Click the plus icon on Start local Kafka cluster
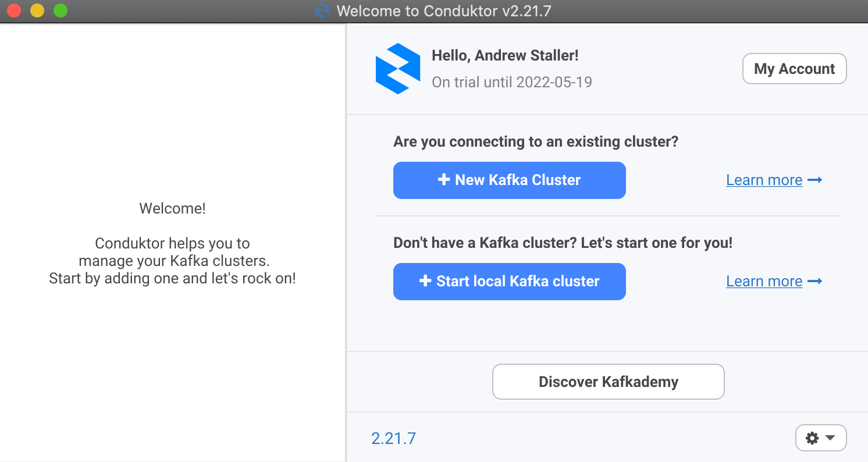Screen dimensions: 868x462 (425, 281)
